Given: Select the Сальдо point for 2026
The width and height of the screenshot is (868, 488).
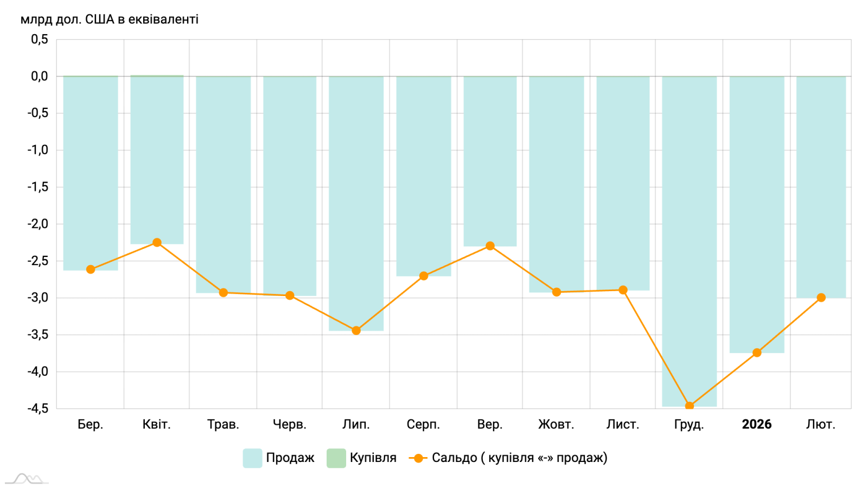Looking at the screenshot, I should pyautogui.click(x=757, y=352).
